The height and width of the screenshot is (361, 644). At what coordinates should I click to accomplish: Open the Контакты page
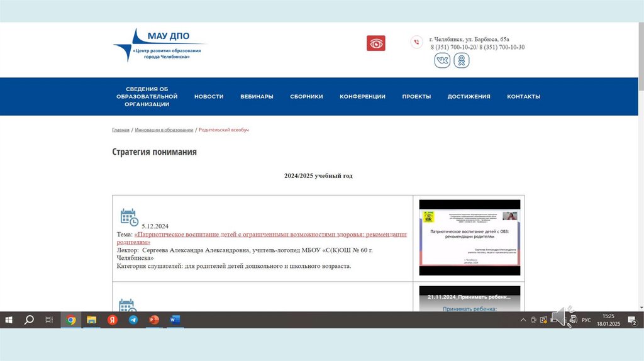[x=523, y=97]
